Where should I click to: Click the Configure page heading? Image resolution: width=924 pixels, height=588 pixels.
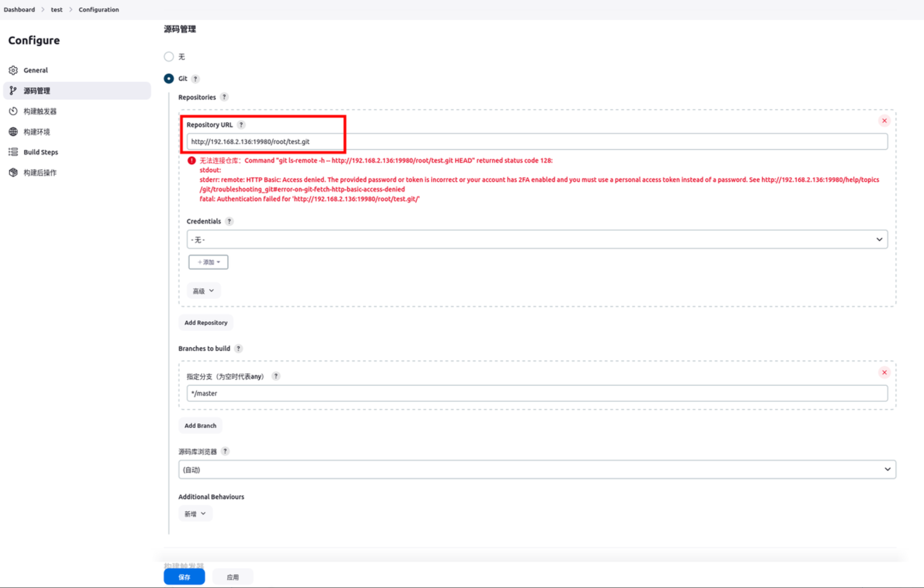[x=34, y=40]
